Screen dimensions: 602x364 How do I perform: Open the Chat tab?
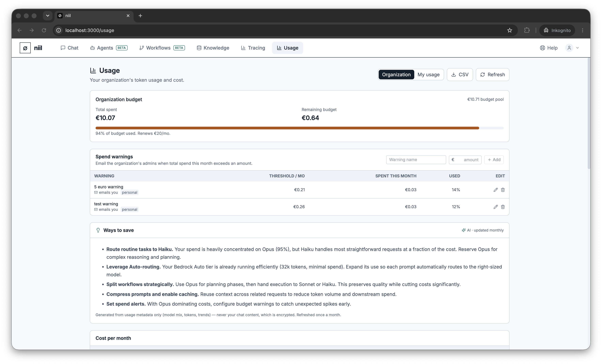coord(70,48)
